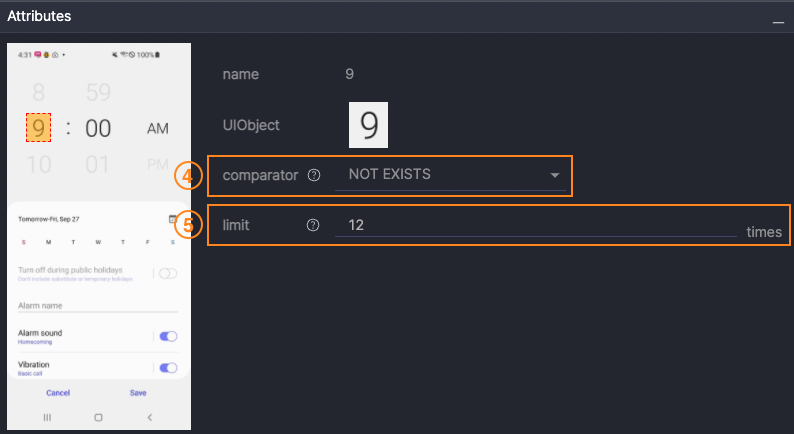Viewport: 794px width, 434px height.
Task: Toggle the Alarm sound switch
Action: 168,336
